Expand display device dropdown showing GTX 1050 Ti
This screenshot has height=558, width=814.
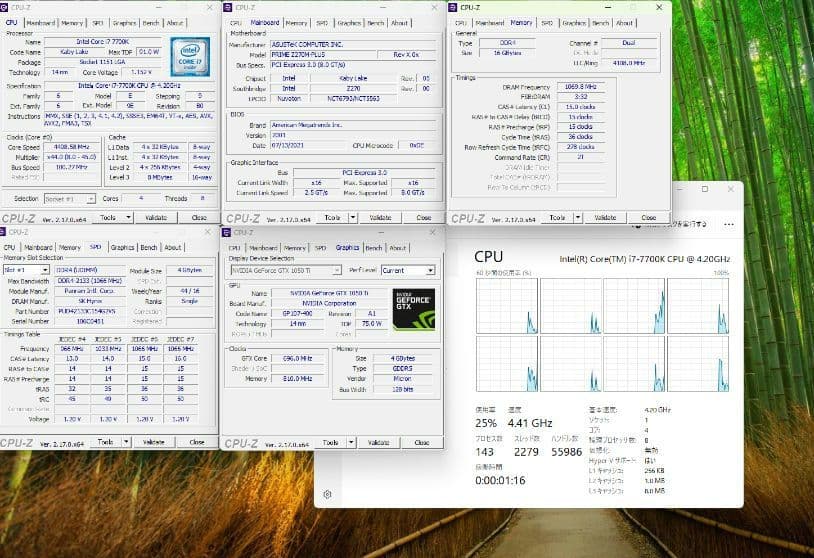coord(337,270)
